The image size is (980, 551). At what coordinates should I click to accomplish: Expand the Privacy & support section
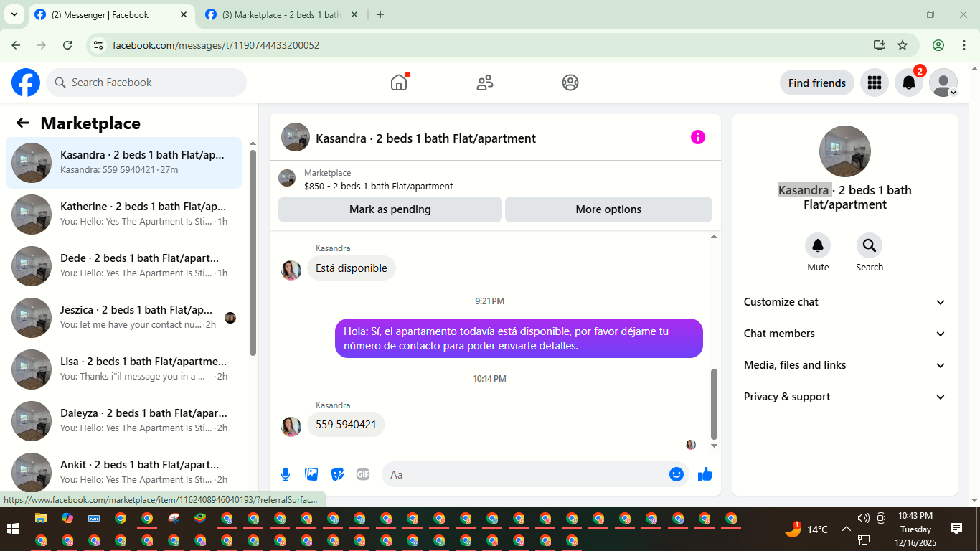tap(845, 397)
